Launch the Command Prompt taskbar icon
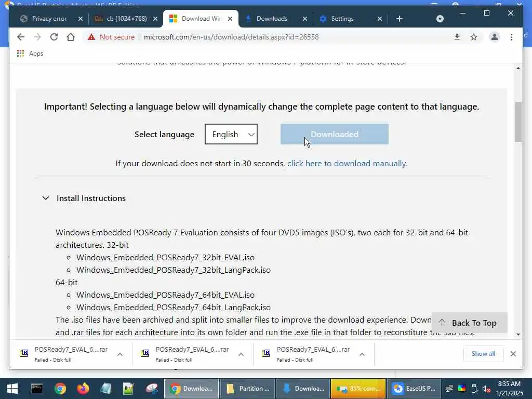The image size is (532, 399). click(37, 389)
